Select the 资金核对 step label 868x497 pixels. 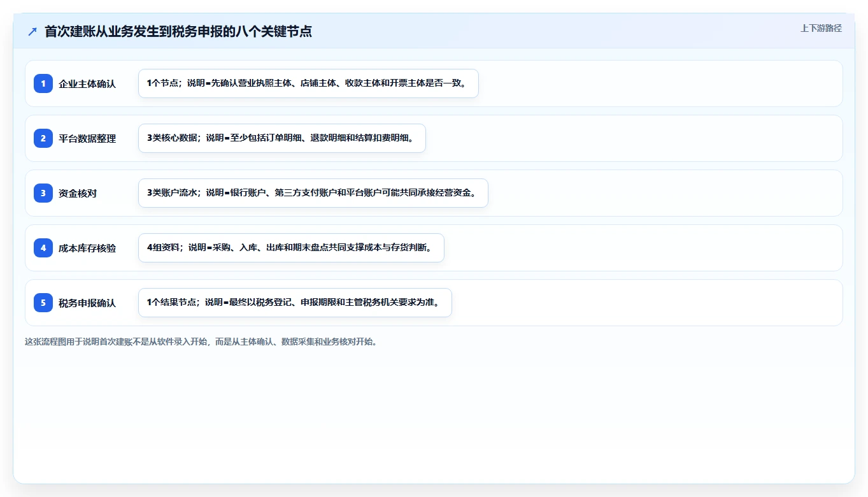78,193
